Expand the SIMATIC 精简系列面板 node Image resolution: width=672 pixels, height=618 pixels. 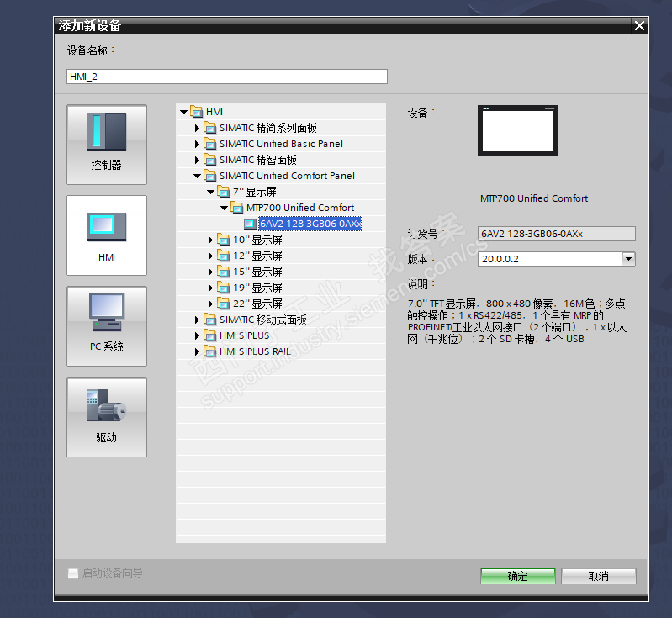click(x=197, y=128)
